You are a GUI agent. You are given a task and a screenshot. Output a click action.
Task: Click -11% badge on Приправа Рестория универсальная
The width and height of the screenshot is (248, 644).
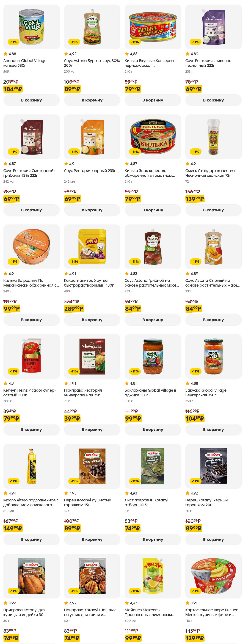click(74, 371)
